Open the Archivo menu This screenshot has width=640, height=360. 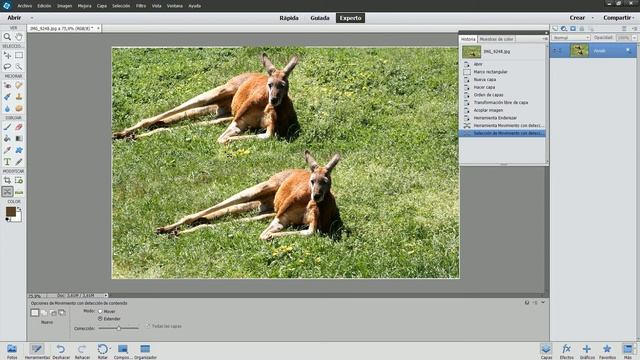click(x=24, y=6)
